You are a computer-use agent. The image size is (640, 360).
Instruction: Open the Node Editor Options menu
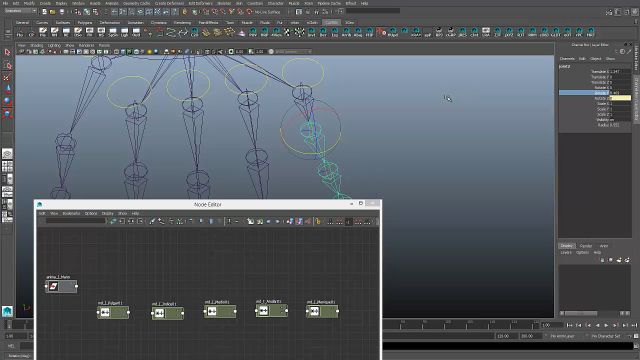[91, 213]
